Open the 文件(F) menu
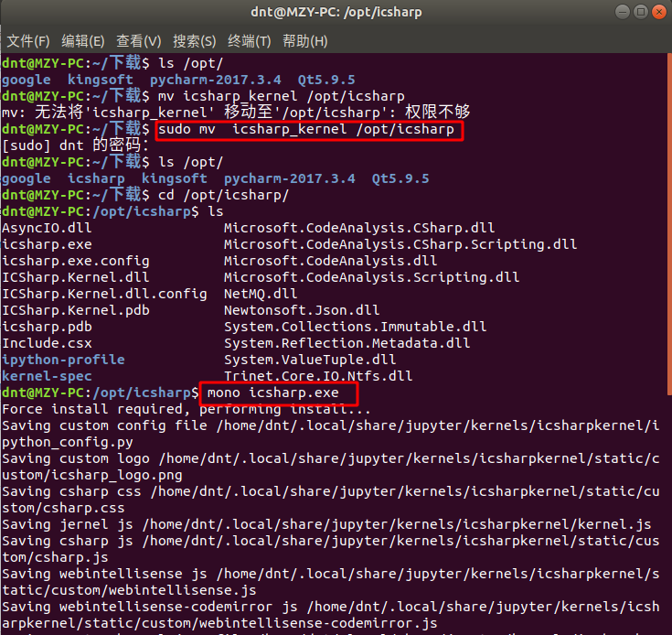The width and height of the screenshot is (672, 635). click(x=28, y=41)
